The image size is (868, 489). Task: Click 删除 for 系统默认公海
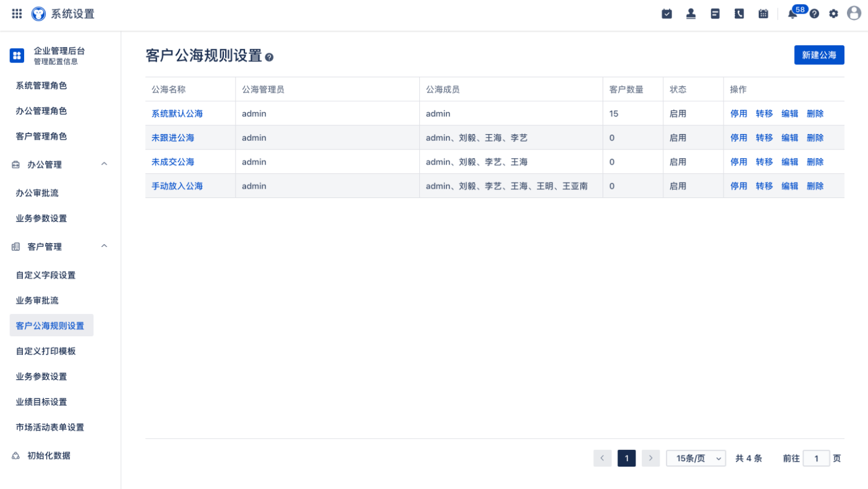coord(815,114)
